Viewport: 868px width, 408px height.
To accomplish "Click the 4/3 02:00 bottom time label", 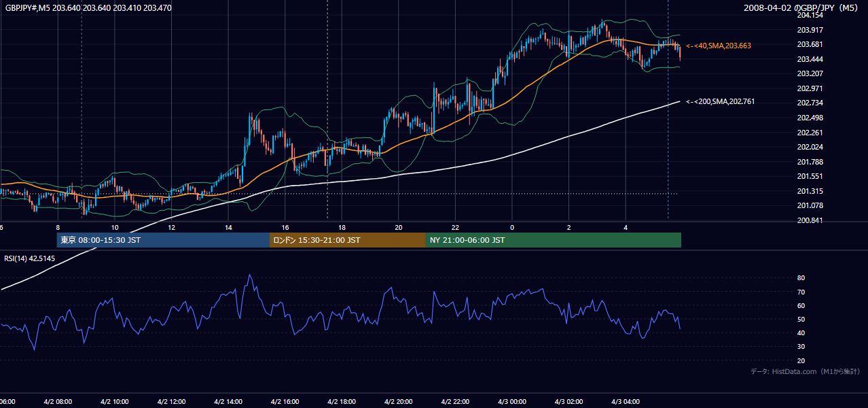I will 569,402.
